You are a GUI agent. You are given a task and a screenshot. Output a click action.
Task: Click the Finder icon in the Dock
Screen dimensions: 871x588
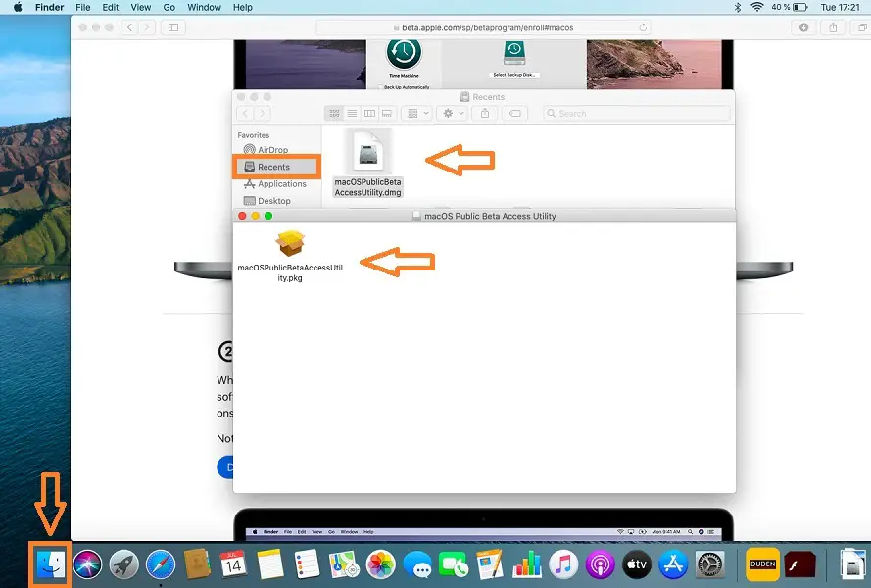pyautogui.click(x=49, y=564)
